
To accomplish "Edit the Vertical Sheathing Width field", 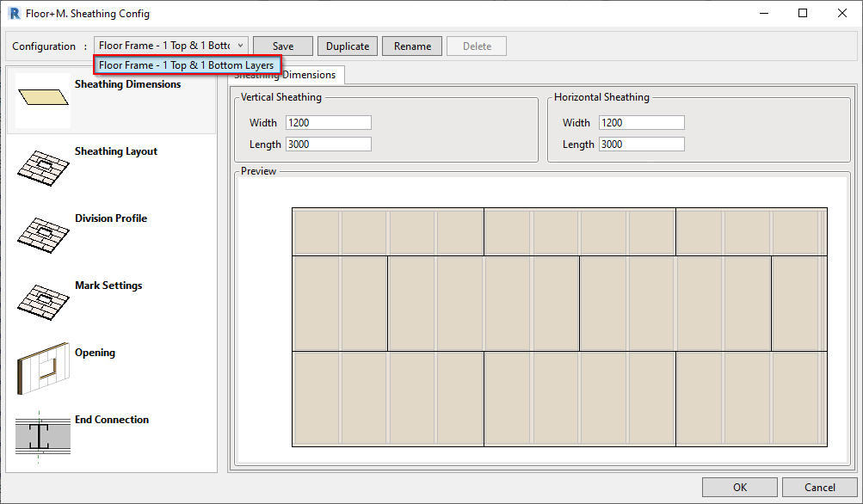I will click(328, 123).
